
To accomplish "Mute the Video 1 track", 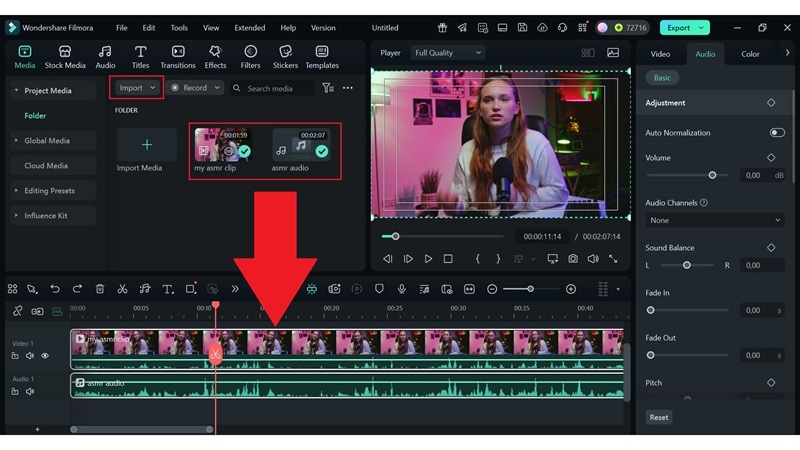I will tap(30, 356).
